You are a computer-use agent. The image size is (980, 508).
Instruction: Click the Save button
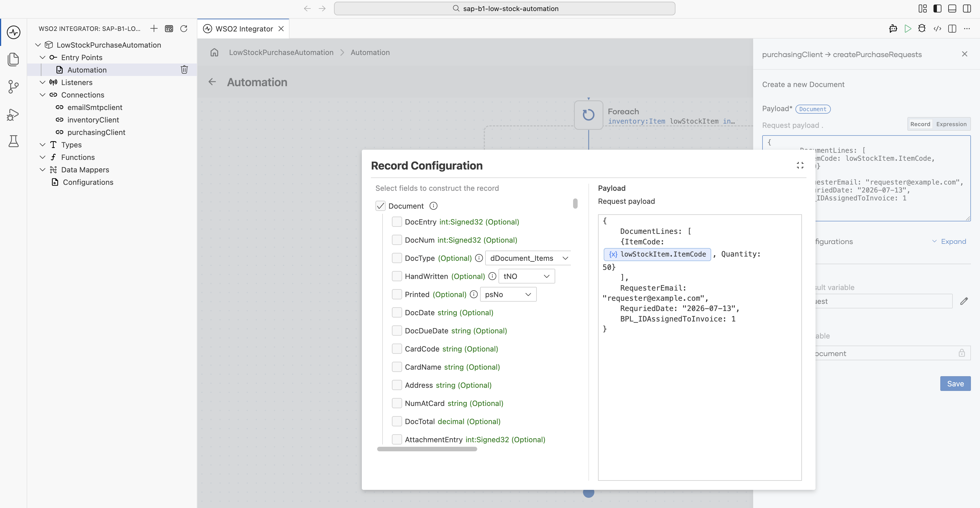coord(955,384)
